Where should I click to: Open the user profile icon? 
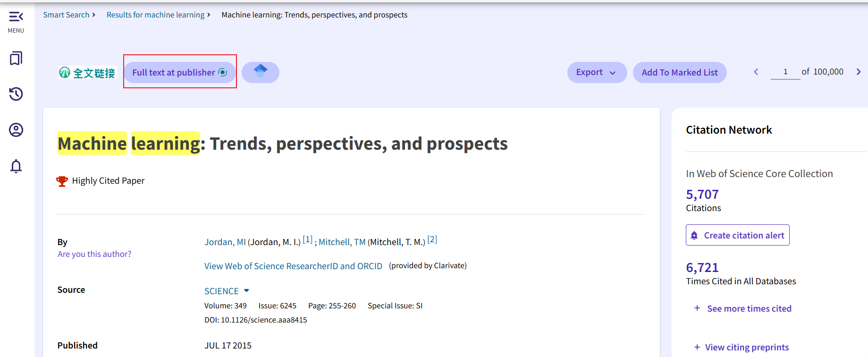click(16, 130)
